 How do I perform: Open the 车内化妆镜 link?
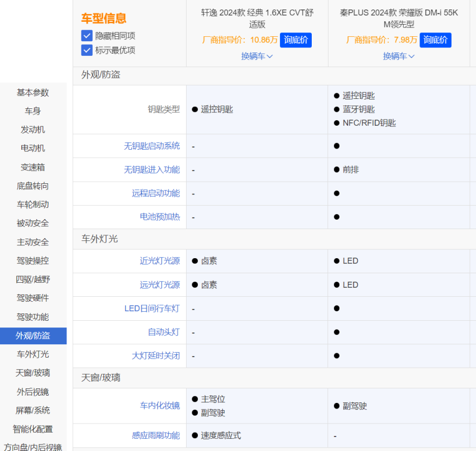(160, 405)
